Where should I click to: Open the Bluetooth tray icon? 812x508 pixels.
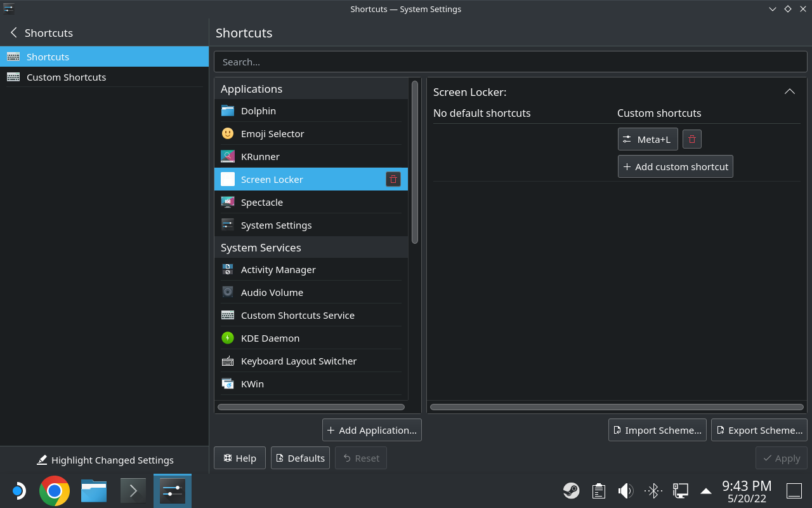[653, 490]
